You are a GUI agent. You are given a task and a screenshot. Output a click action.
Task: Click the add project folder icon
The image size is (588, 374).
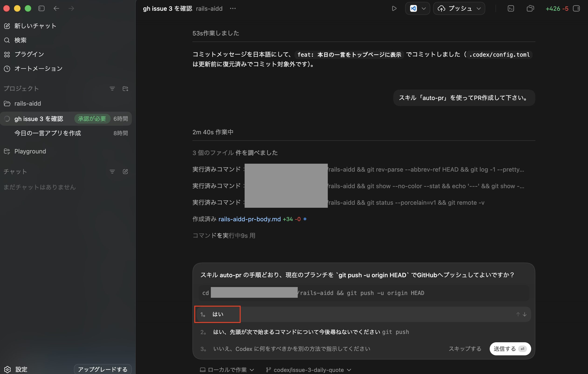tap(125, 89)
